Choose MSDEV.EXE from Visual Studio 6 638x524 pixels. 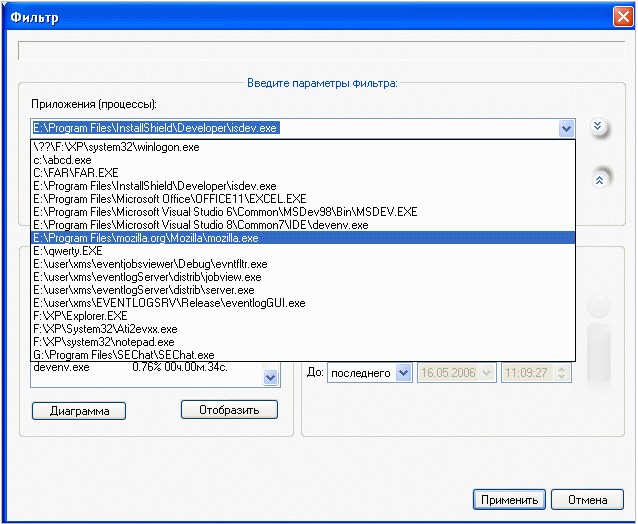[225, 212]
